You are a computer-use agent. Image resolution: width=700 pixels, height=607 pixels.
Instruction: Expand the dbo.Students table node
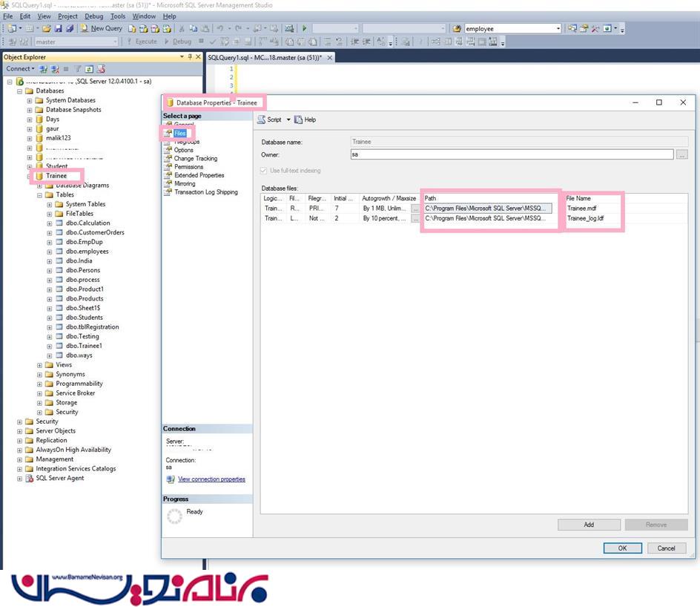[x=50, y=318]
